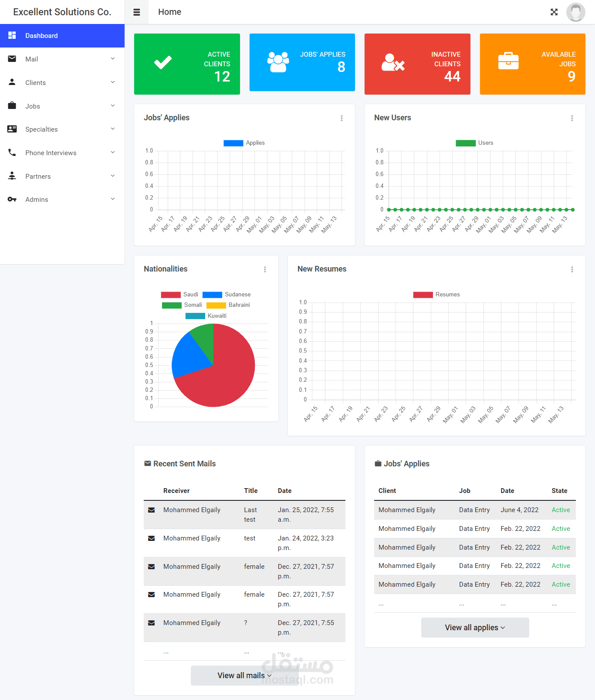595x700 pixels.
Task: Select Clients in the sidebar
Action: tap(62, 82)
